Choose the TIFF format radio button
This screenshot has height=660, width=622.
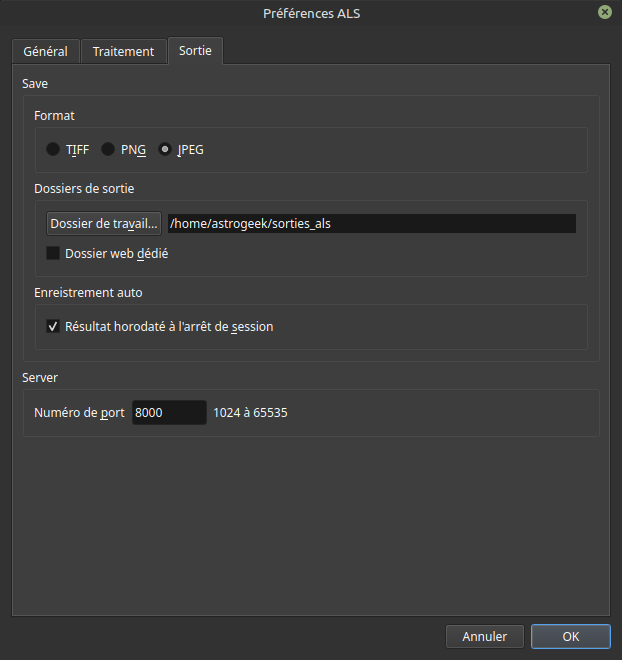coord(53,150)
